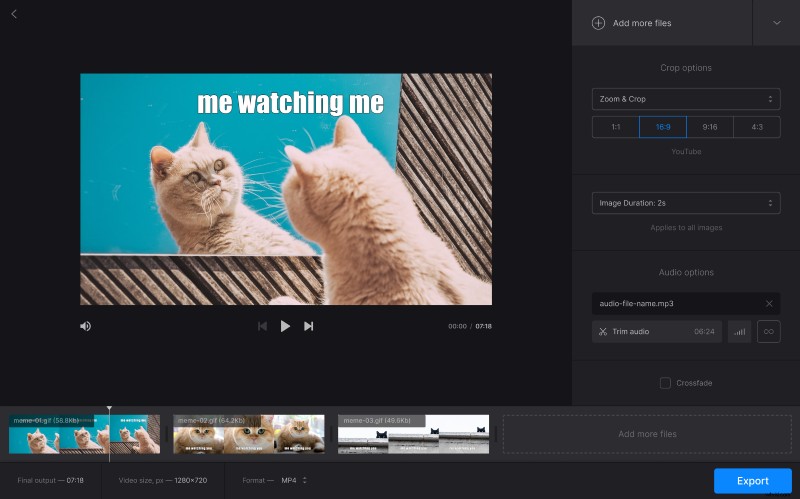
Task: Click the dashed Add more files dropzone
Action: (647, 434)
